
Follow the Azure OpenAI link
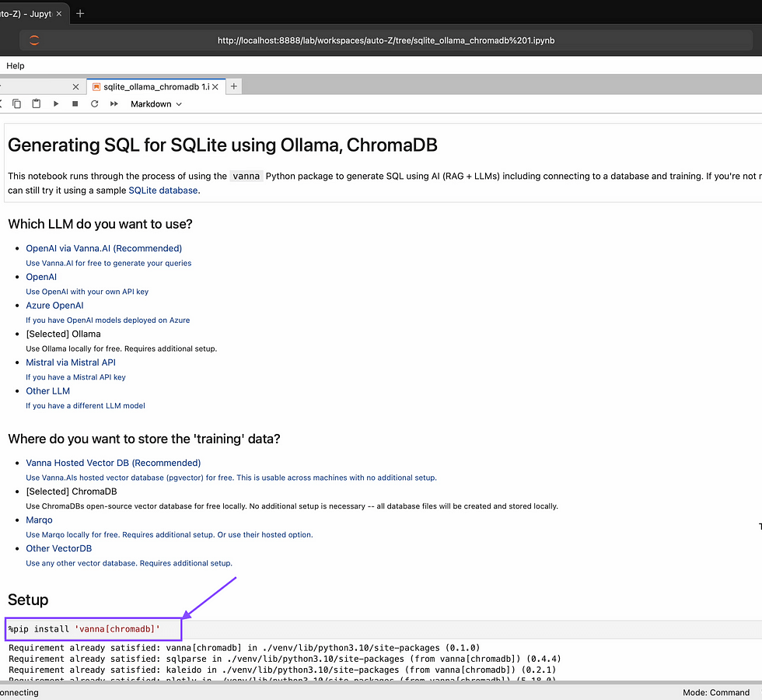[x=54, y=306]
